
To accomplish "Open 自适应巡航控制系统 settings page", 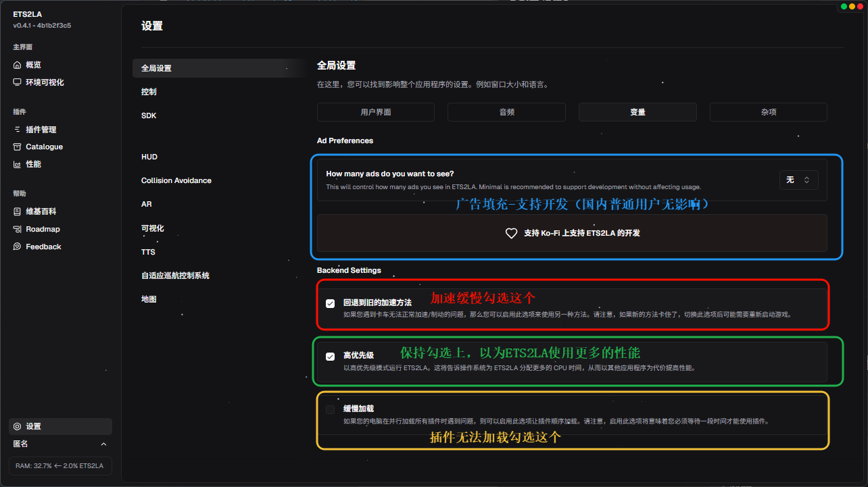I will (175, 276).
